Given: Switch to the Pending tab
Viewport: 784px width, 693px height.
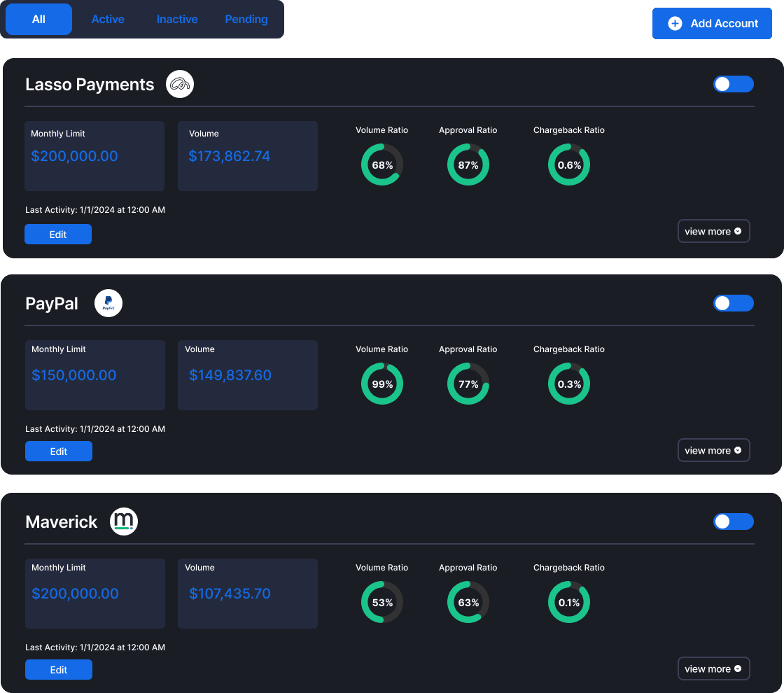Looking at the screenshot, I should pos(246,19).
